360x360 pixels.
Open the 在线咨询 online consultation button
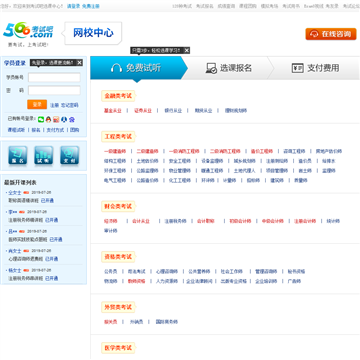click(331, 34)
